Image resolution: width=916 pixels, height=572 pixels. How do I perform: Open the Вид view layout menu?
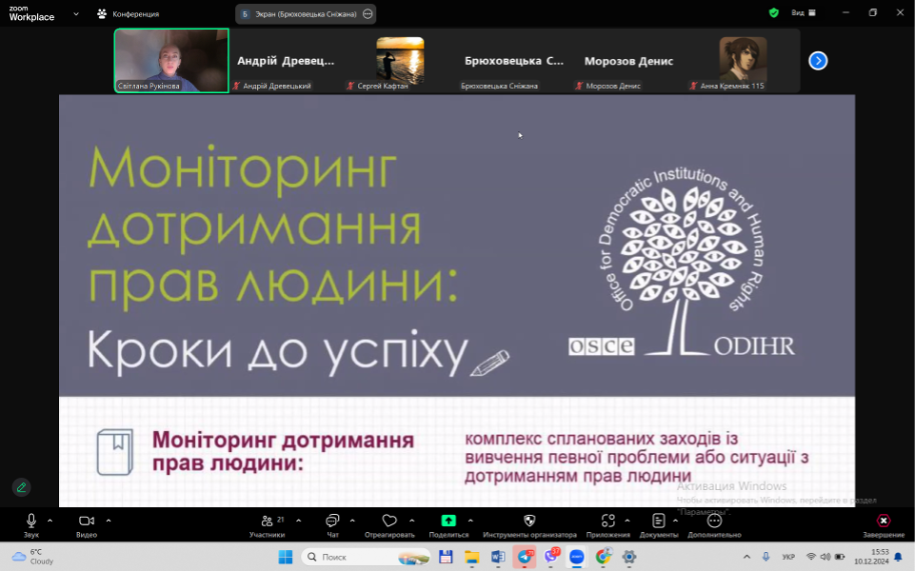[803, 13]
